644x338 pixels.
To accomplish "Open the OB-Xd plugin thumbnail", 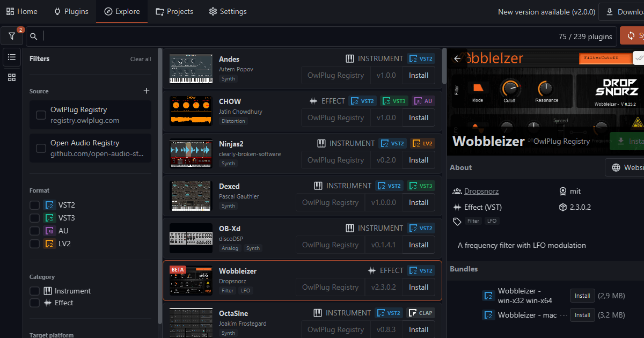I will coord(191,238).
